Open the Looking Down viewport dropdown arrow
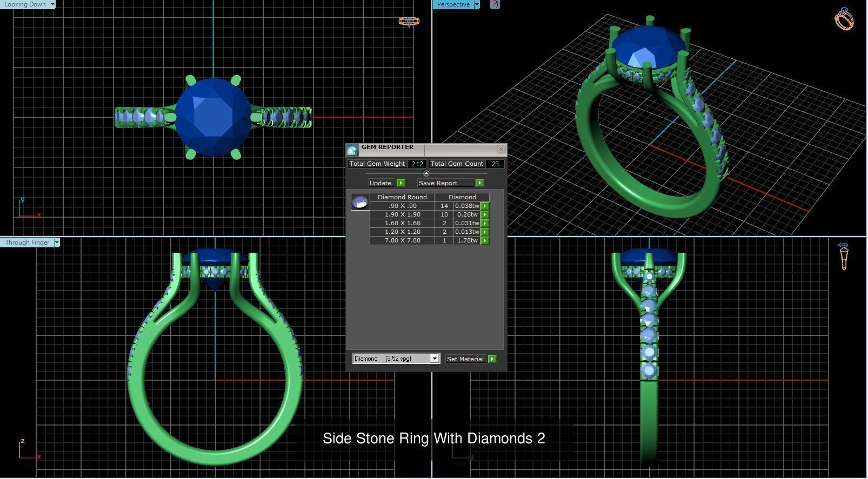Image resolution: width=868 pixels, height=479 pixels. tap(52, 4)
